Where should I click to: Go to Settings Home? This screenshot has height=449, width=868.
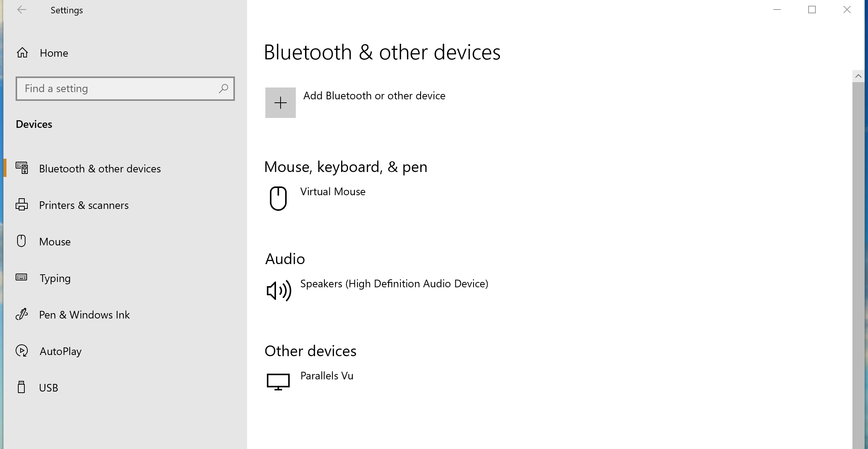[54, 53]
